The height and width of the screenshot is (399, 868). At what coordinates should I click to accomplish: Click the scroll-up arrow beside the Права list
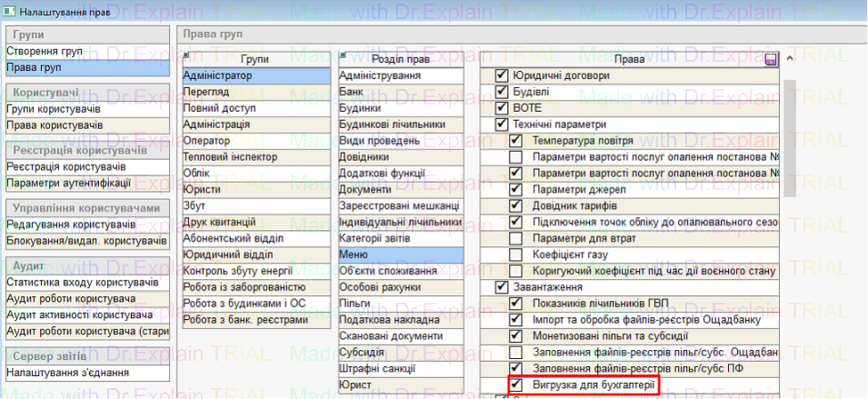788,59
